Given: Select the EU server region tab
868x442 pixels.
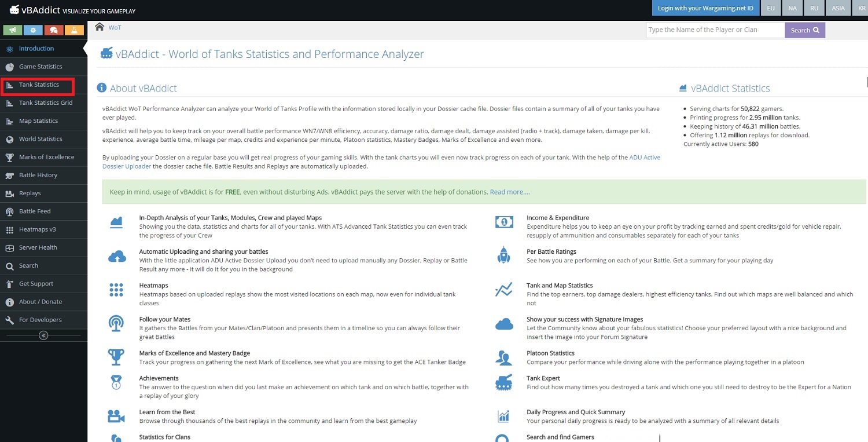Looking at the screenshot, I should click(x=770, y=8).
